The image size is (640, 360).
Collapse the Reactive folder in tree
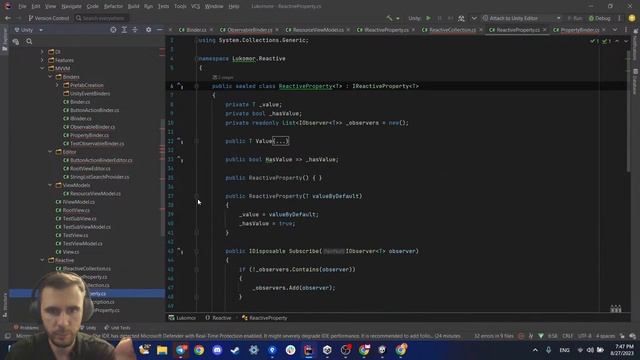tap(42, 260)
